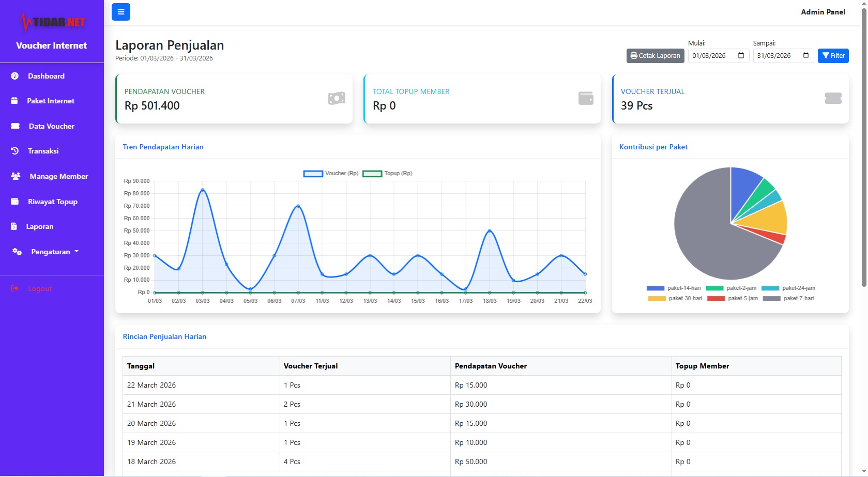
Task: Open calendar picker in Sampai date field
Action: pos(806,56)
